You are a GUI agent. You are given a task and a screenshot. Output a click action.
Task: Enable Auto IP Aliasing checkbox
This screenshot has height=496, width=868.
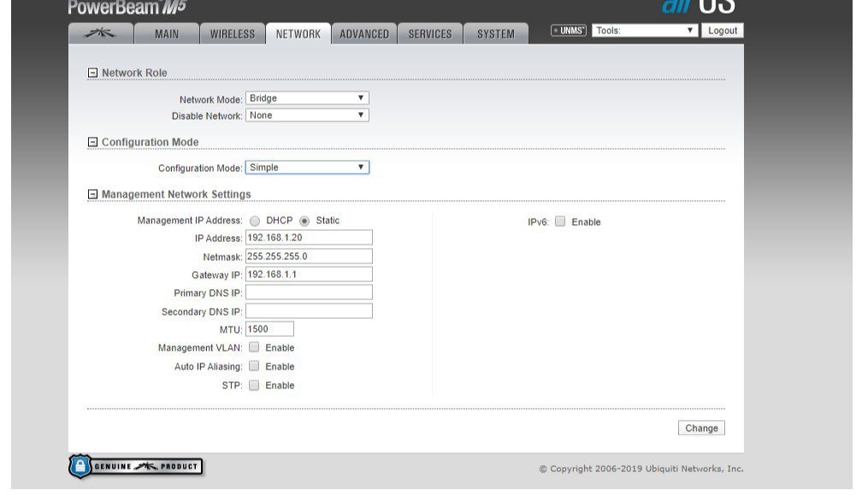click(x=254, y=366)
